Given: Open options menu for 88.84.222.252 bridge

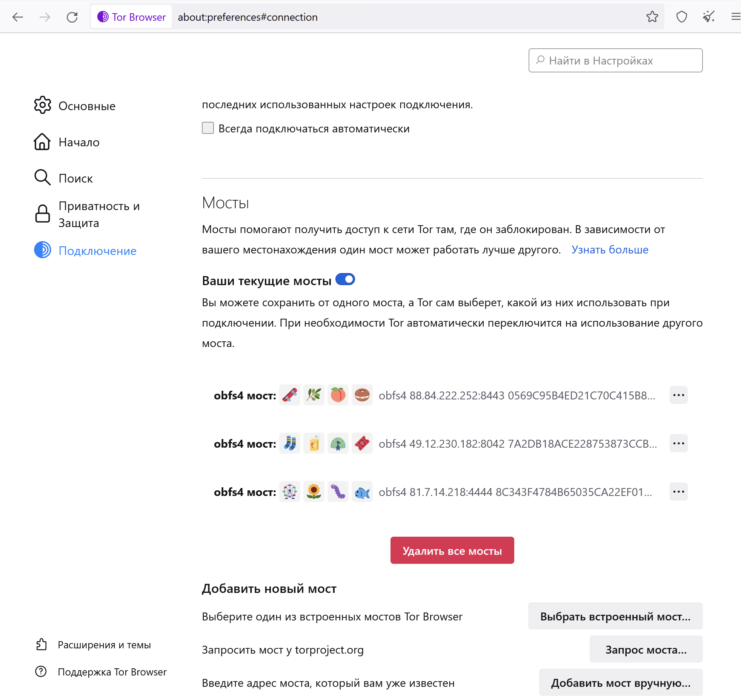Looking at the screenshot, I should [x=678, y=395].
